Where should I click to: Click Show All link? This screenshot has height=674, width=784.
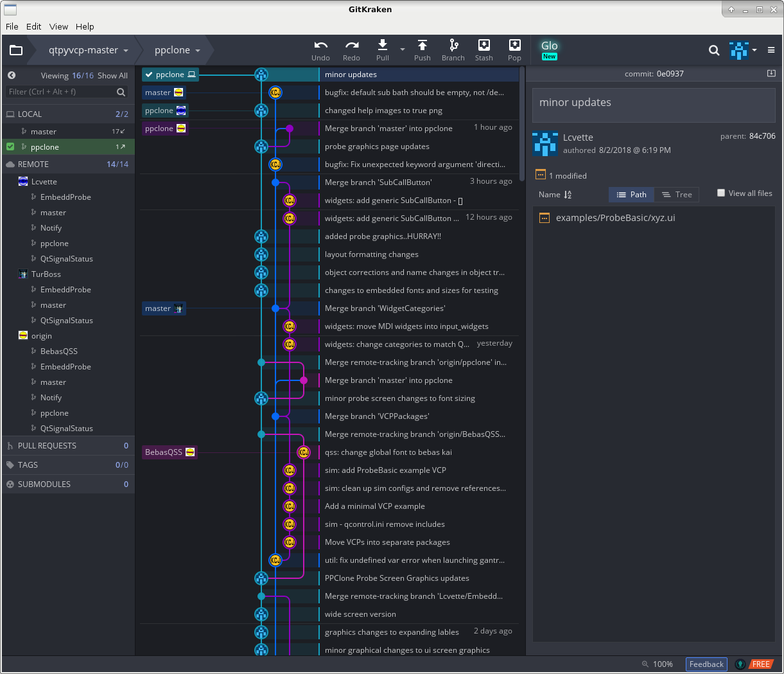point(112,75)
